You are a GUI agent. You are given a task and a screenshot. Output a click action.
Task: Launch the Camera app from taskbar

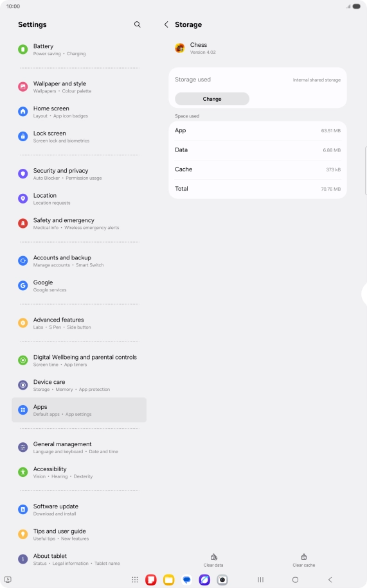[222, 580]
